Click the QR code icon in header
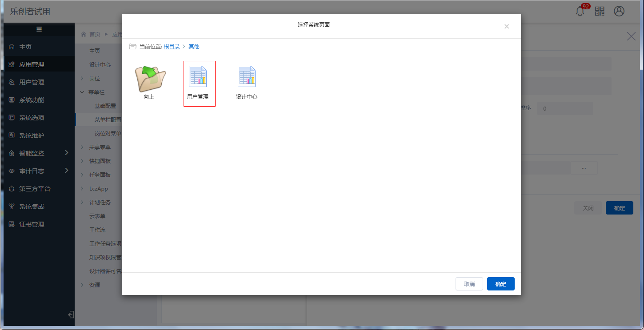644x330 pixels. (600, 12)
